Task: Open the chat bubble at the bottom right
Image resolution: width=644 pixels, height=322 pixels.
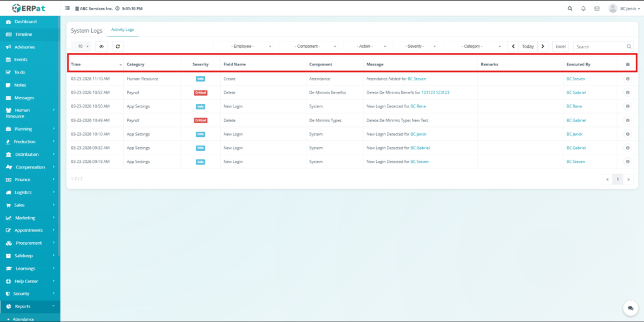Action: pyautogui.click(x=630, y=308)
